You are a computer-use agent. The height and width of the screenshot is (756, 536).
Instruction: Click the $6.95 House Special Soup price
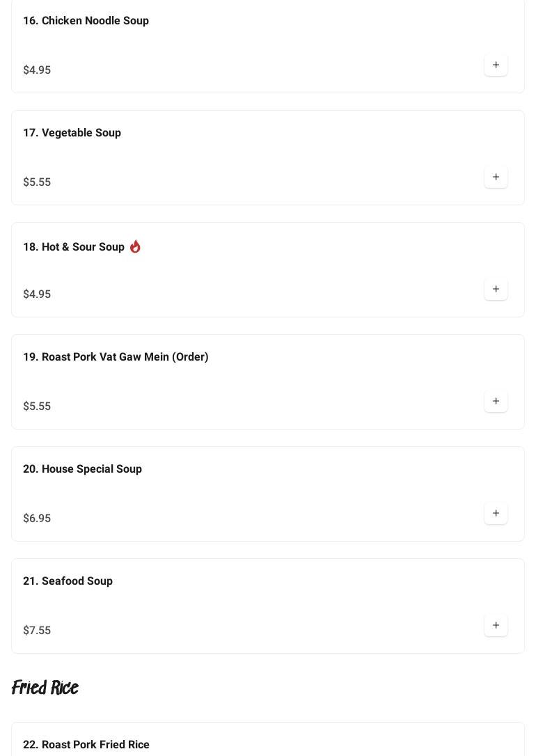(x=37, y=519)
